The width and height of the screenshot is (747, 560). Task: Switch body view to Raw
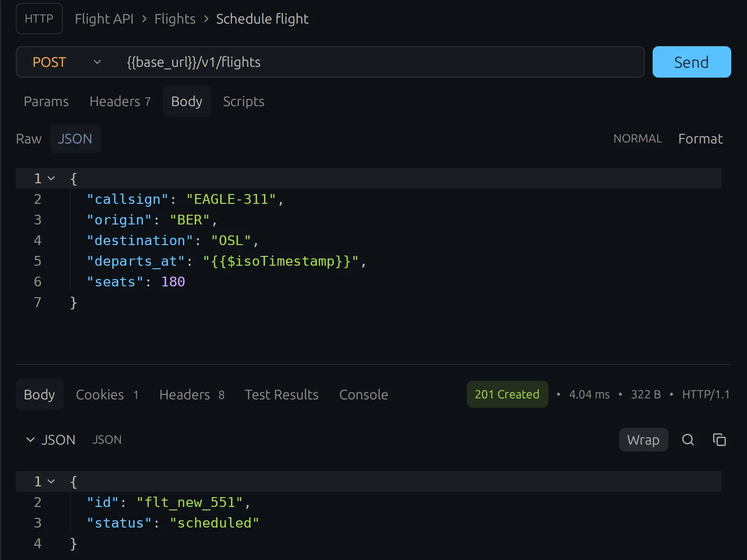click(x=29, y=139)
